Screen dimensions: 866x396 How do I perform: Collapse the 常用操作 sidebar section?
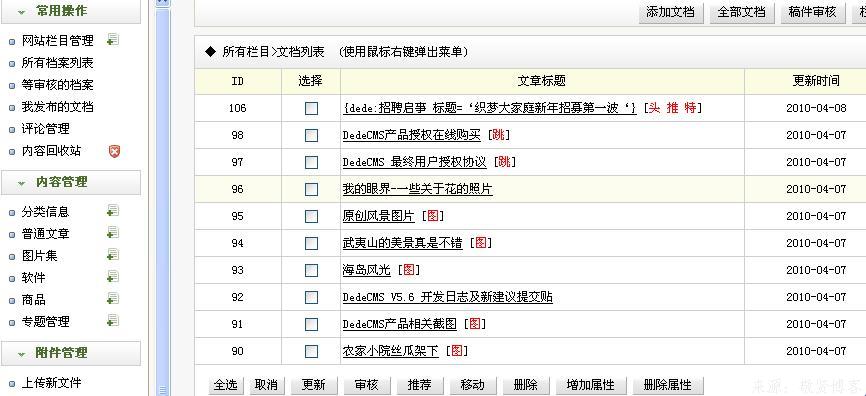click(x=71, y=11)
